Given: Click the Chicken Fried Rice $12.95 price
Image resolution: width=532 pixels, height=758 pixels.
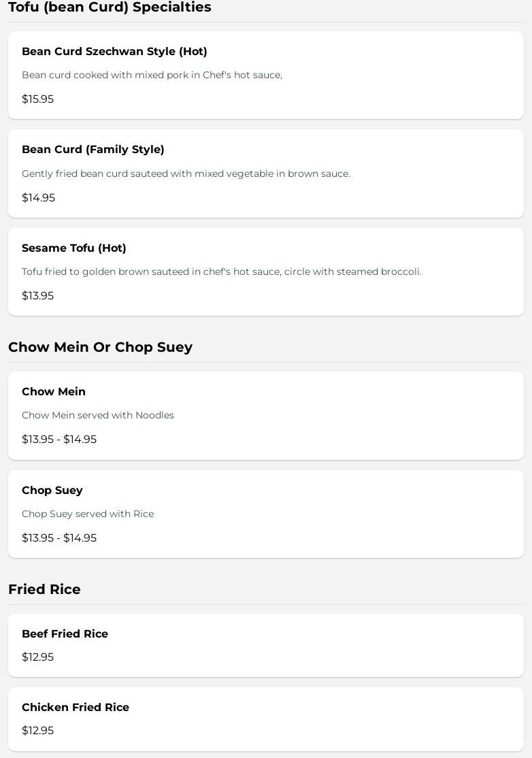Looking at the screenshot, I should [x=37, y=731].
